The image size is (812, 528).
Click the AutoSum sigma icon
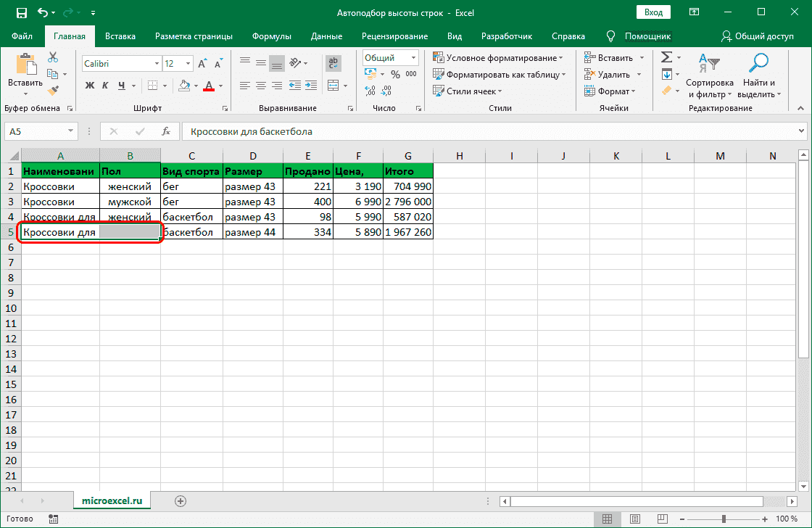tap(666, 57)
